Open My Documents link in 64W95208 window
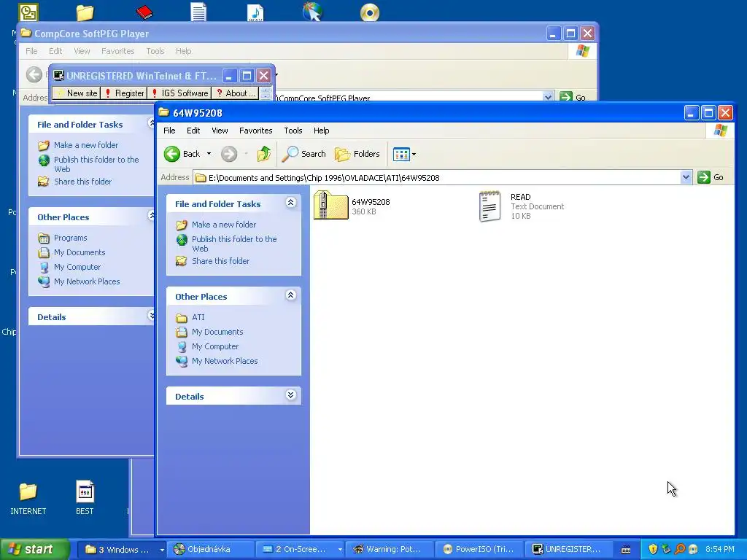 click(217, 332)
